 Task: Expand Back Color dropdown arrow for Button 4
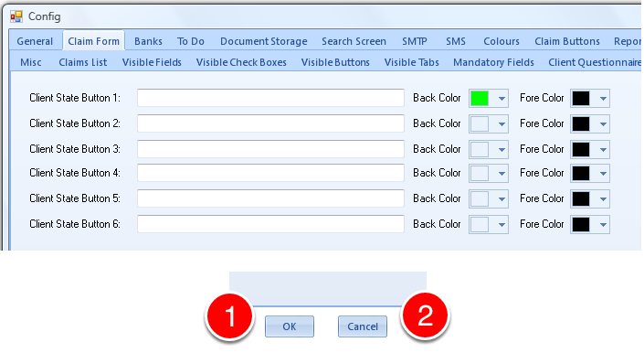(501, 174)
